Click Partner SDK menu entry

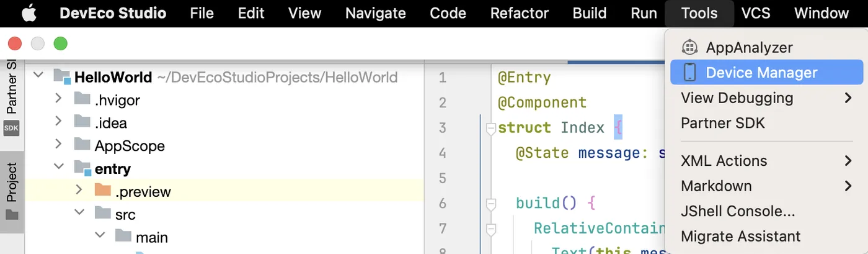pos(723,123)
